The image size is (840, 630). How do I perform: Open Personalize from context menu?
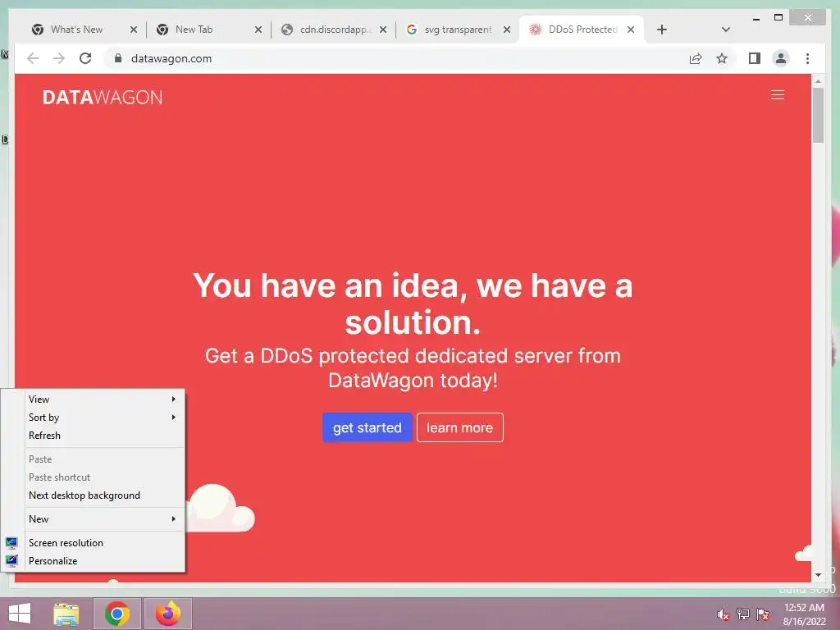102,561
